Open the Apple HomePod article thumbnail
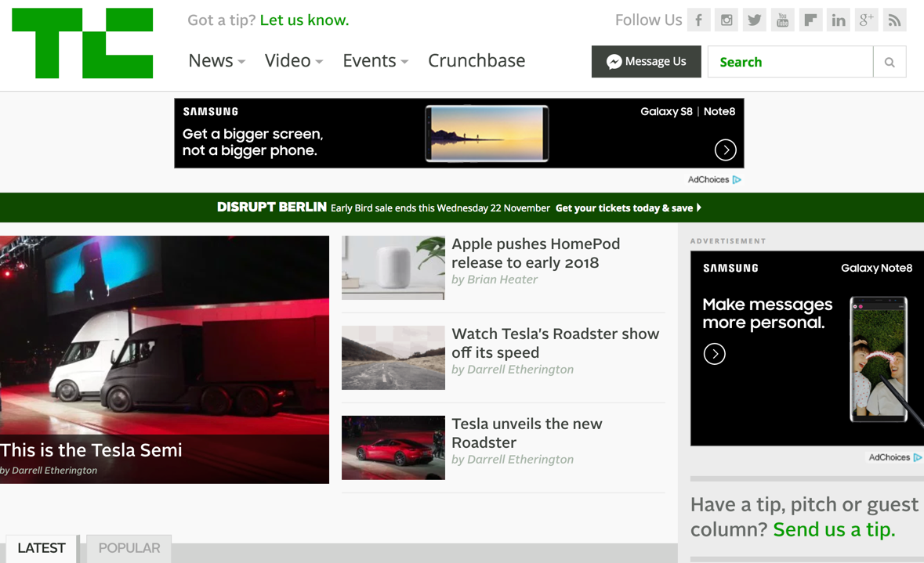The width and height of the screenshot is (924, 563). click(x=393, y=268)
